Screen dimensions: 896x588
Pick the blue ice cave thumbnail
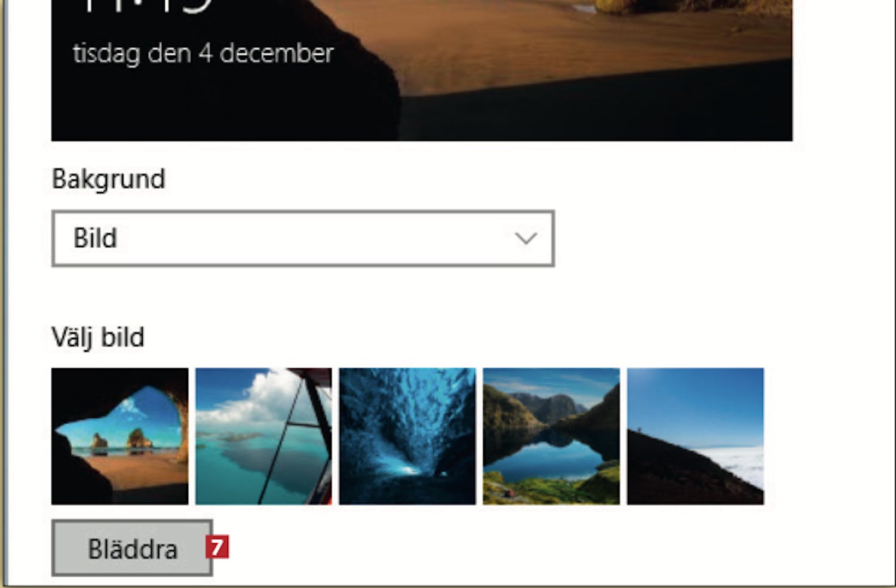pos(407,436)
